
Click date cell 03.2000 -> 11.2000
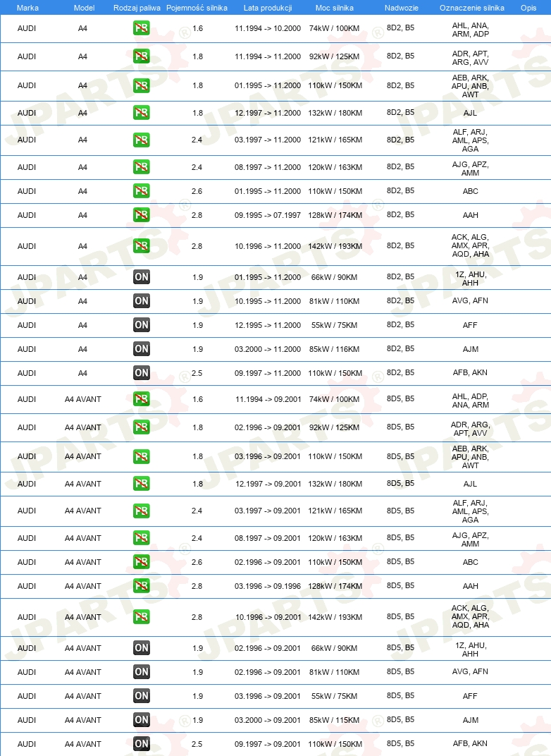pyautogui.click(x=268, y=349)
